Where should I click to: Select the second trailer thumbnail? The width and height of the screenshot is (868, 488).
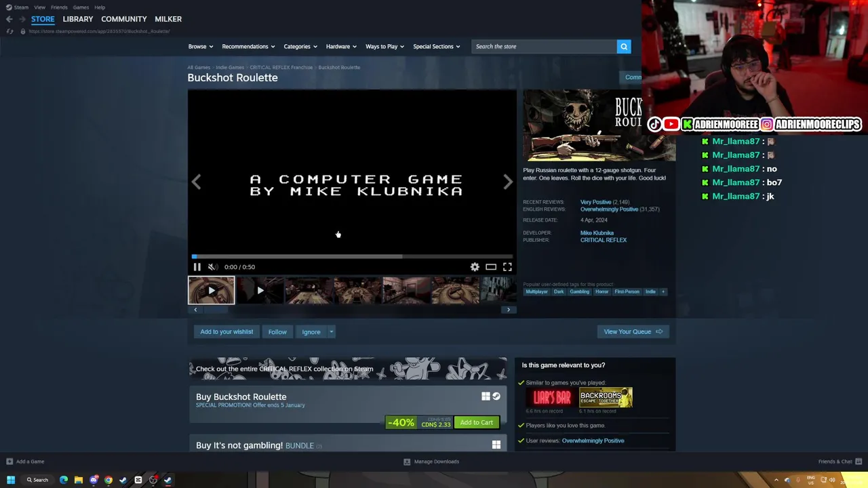click(260, 291)
